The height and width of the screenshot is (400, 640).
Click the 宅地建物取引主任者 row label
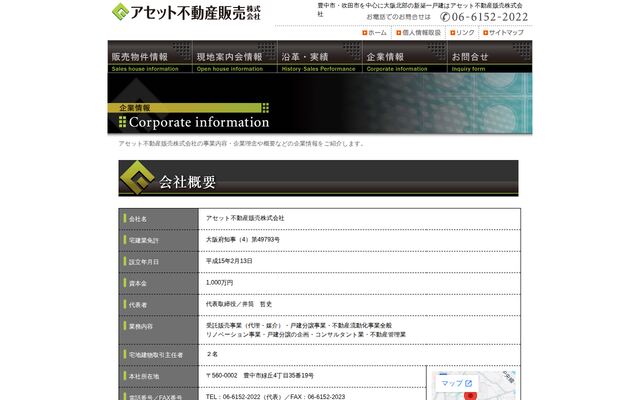(x=156, y=355)
